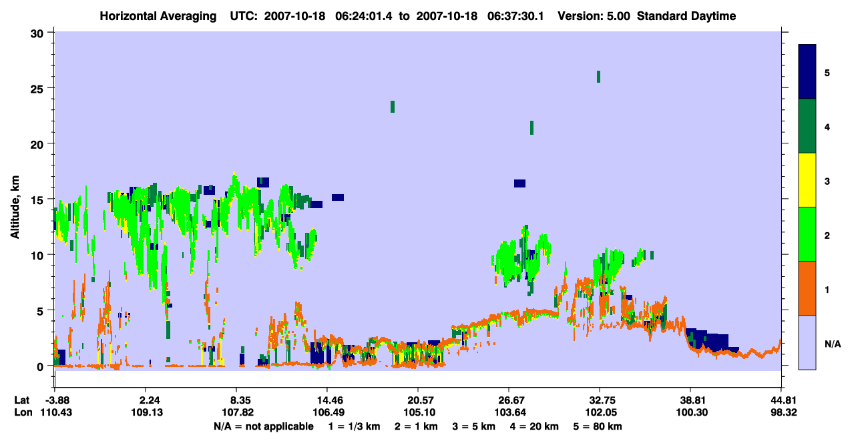Screen dimensions: 868x445
Task: Click the start time '06:24:01.4'
Action: point(365,16)
